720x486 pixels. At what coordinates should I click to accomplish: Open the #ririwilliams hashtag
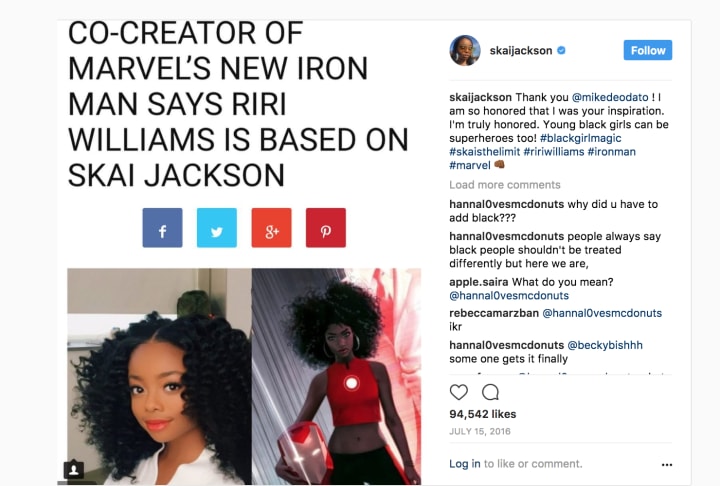click(x=553, y=152)
